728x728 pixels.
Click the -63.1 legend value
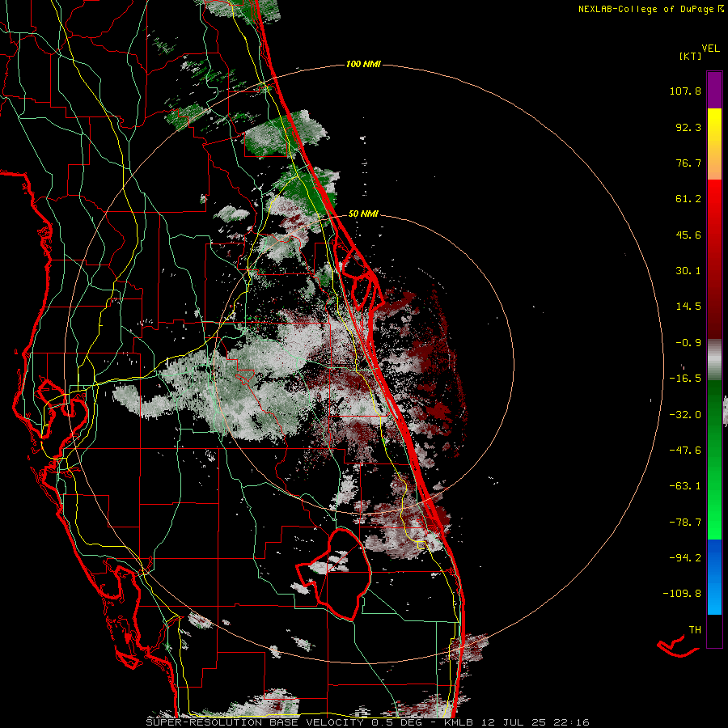[x=685, y=486]
